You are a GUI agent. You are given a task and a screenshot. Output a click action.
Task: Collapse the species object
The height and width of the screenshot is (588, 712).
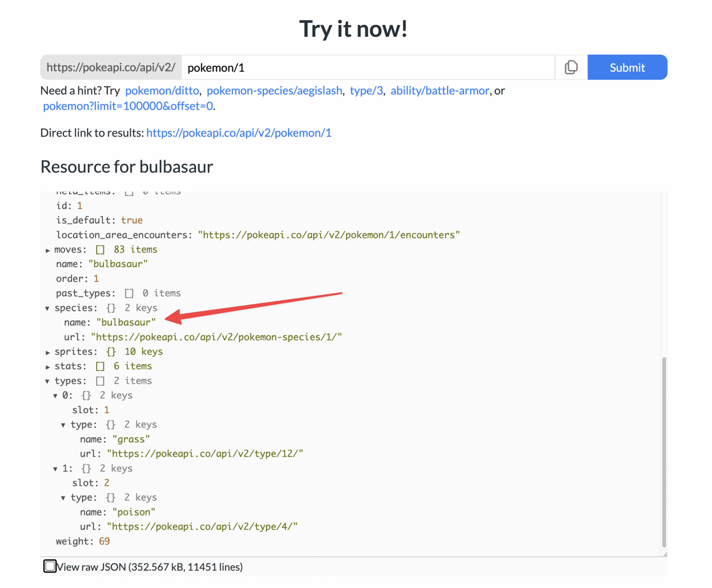[x=48, y=308]
